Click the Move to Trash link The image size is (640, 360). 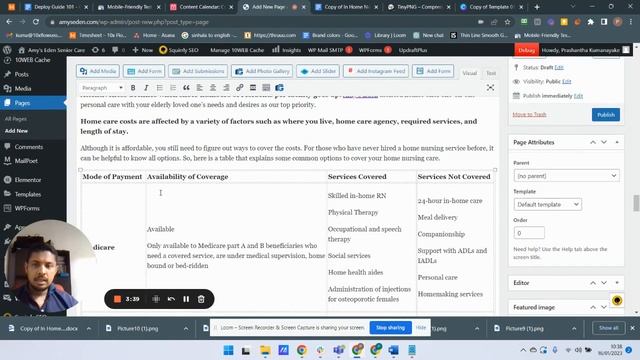tap(529, 115)
